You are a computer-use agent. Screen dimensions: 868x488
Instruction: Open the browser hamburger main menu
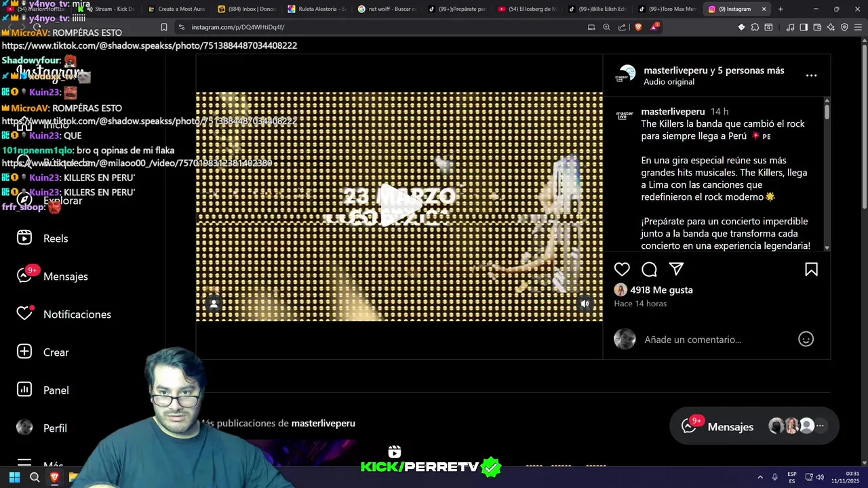click(858, 27)
